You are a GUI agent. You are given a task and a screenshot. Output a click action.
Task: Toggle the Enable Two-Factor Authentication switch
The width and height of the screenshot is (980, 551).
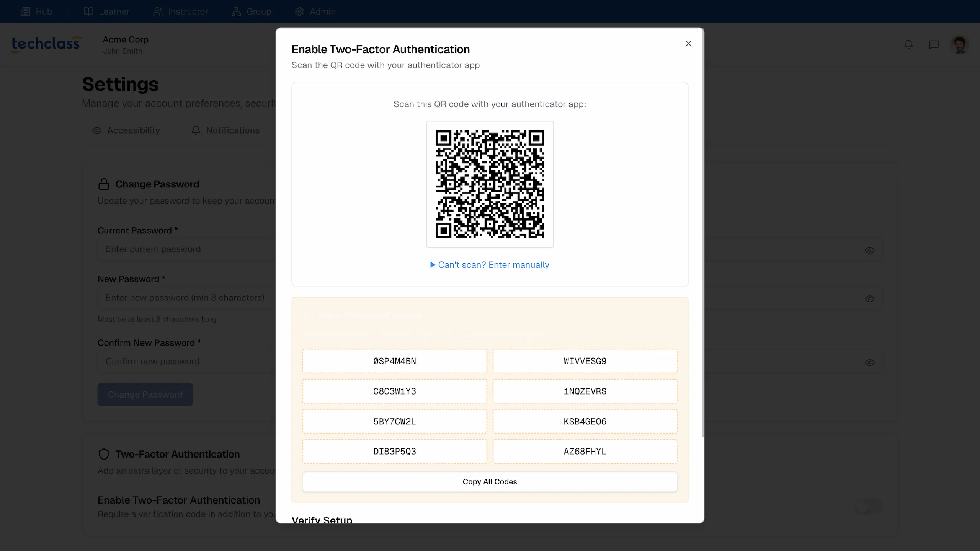[868, 507]
